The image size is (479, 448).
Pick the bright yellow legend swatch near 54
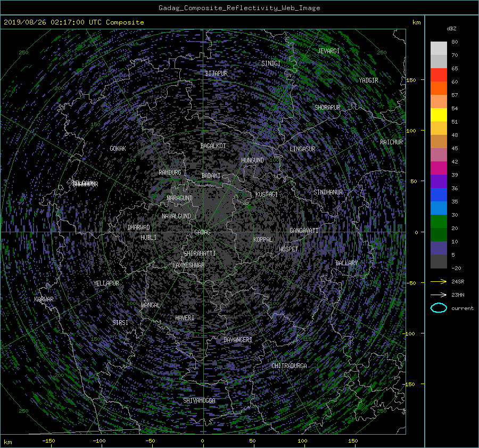point(439,115)
